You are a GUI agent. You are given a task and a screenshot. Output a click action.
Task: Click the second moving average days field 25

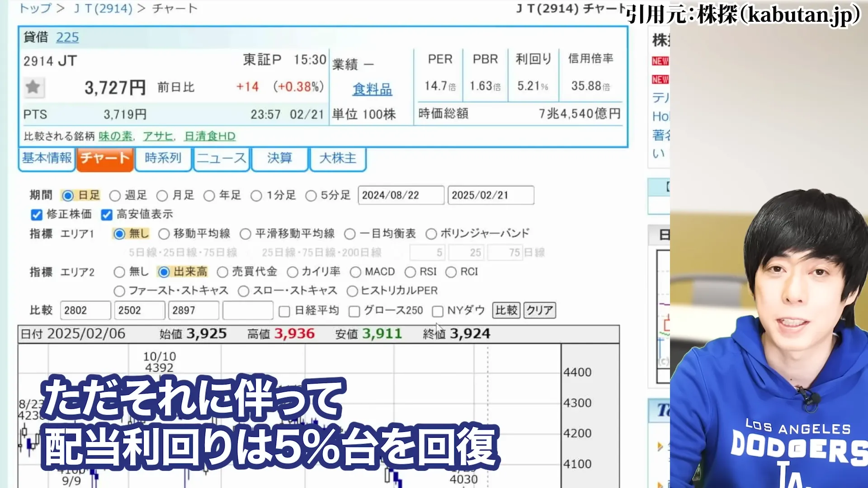tap(466, 253)
